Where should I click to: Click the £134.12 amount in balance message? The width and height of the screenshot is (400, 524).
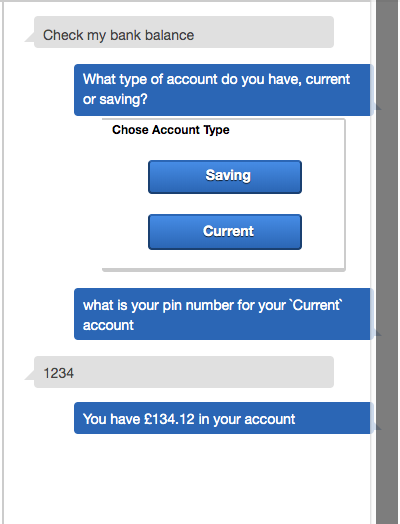click(169, 419)
